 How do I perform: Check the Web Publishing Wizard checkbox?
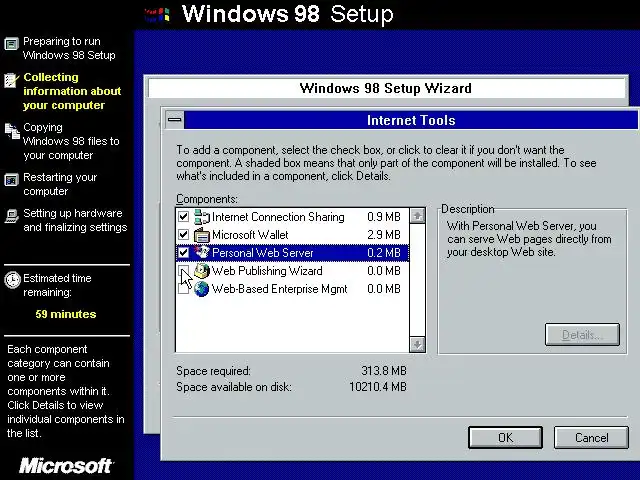(x=184, y=271)
